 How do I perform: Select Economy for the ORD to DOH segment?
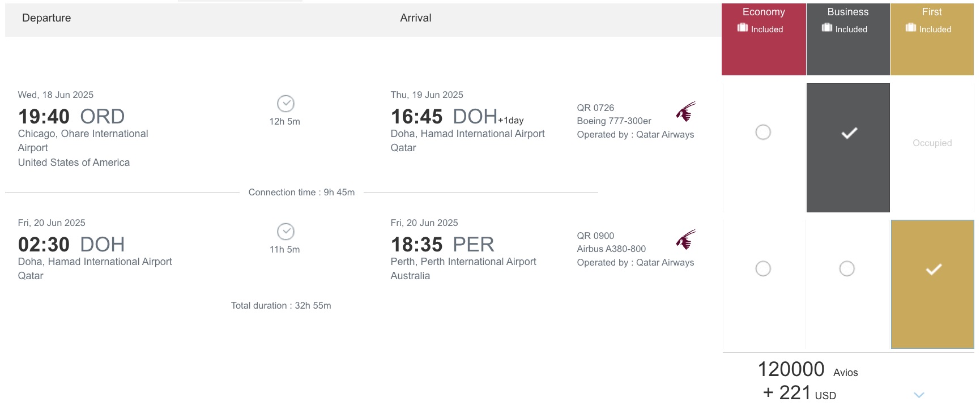pos(763,132)
